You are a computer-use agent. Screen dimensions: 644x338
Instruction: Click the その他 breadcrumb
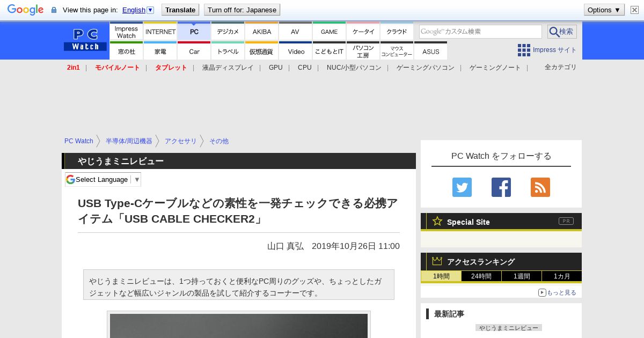pos(219,141)
